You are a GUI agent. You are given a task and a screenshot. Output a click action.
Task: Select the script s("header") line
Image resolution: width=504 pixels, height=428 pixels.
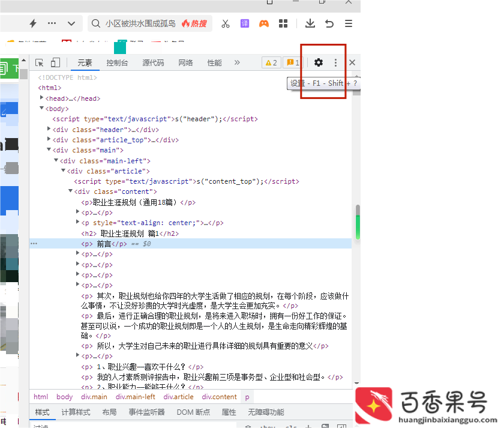tap(155, 119)
